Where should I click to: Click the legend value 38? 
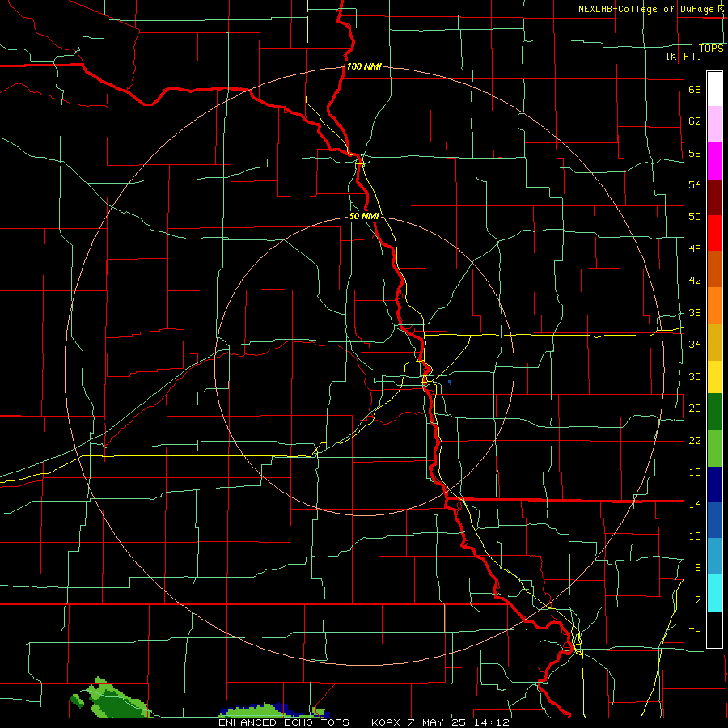(695, 312)
